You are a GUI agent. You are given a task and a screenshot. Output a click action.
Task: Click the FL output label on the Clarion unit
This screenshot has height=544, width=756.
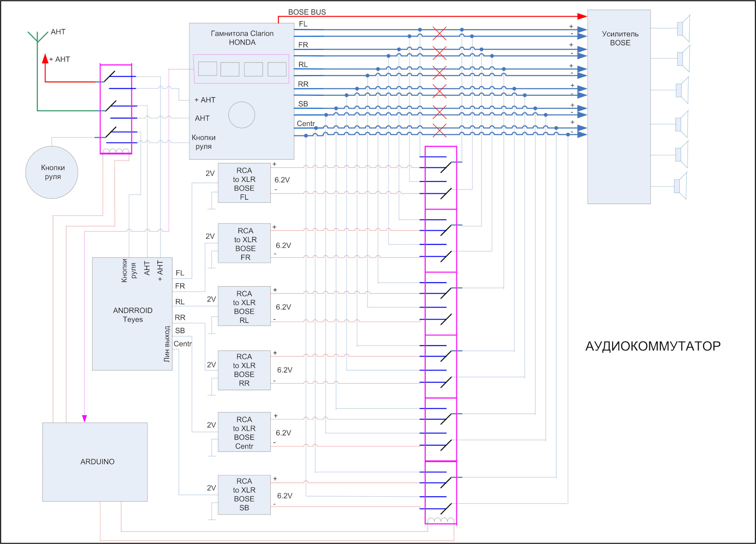[x=303, y=24]
